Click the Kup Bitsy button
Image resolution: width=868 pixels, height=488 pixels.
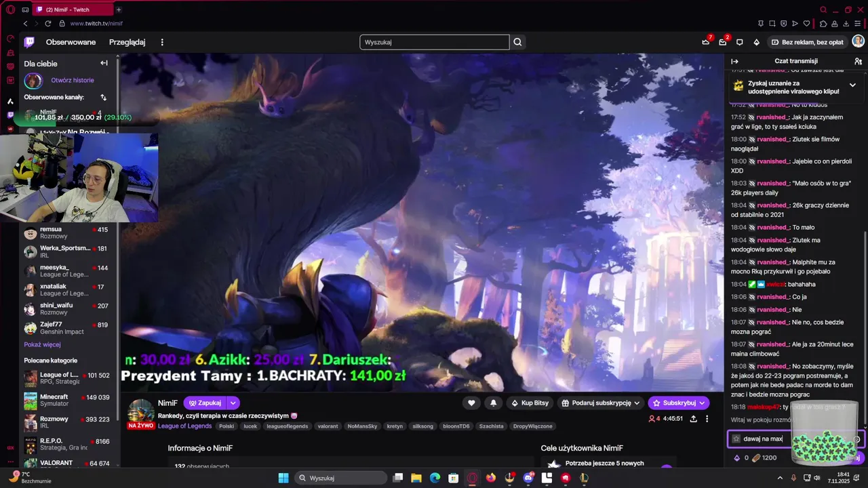530,403
